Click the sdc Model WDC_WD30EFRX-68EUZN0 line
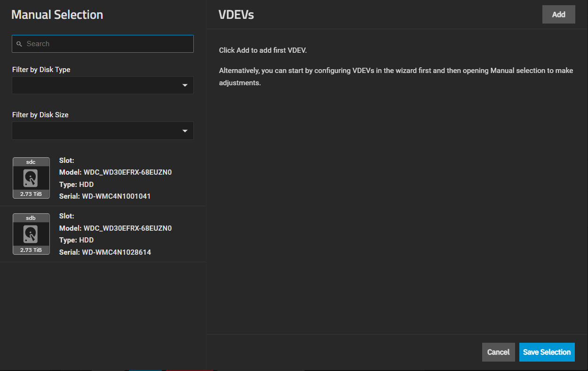The image size is (588, 371). tap(115, 172)
